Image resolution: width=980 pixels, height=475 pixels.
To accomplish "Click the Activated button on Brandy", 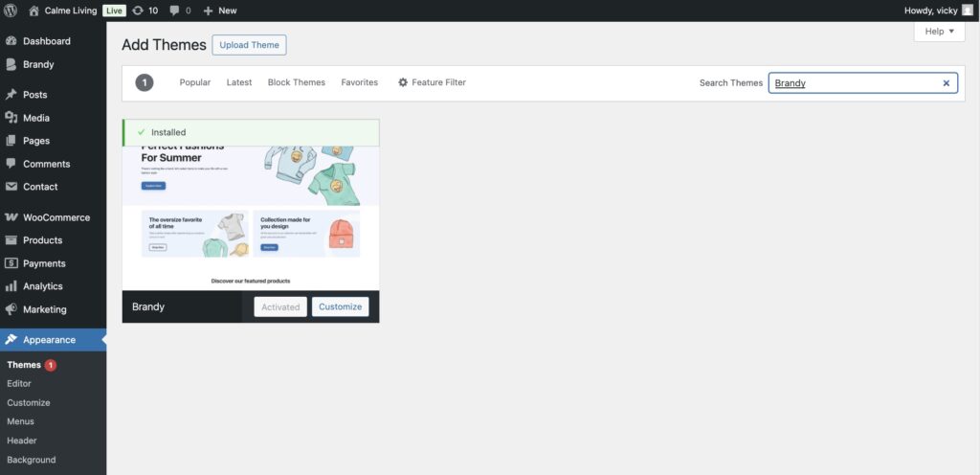I will [x=280, y=306].
